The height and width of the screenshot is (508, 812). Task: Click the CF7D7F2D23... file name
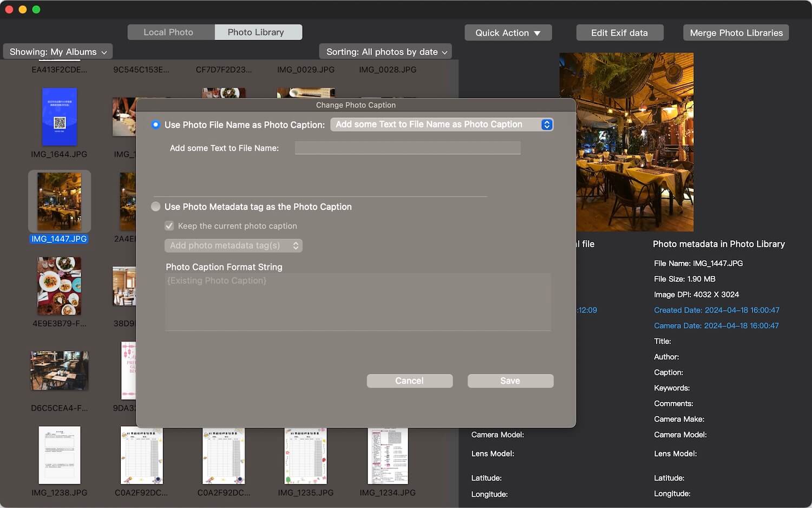(224, 70)
